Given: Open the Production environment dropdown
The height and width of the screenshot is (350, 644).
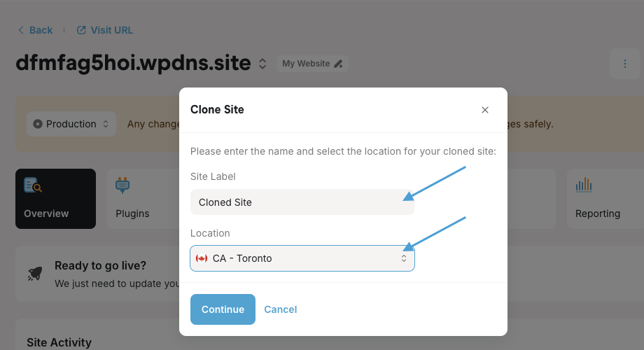Looking at the screenshot, I should point(71,124).
